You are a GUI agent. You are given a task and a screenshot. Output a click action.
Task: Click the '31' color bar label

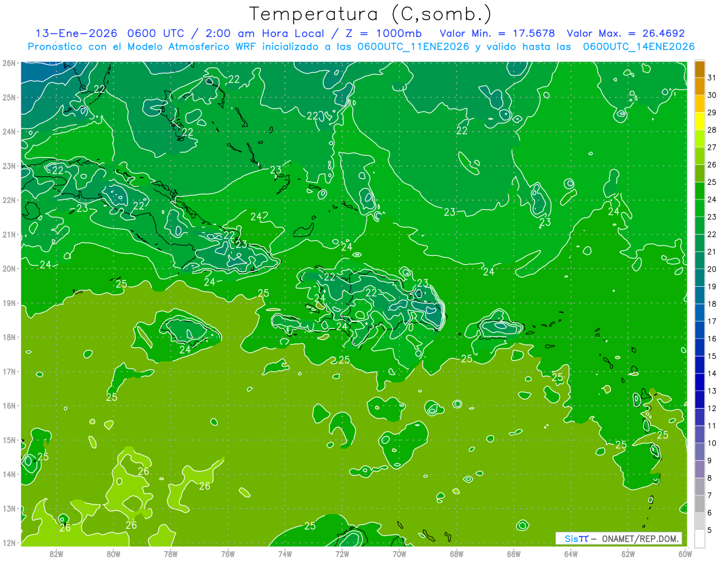point(712,78)
